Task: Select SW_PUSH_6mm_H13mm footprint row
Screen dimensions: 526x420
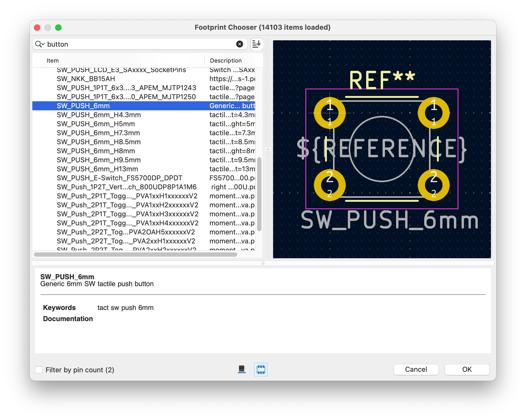Action: (97, 169)
